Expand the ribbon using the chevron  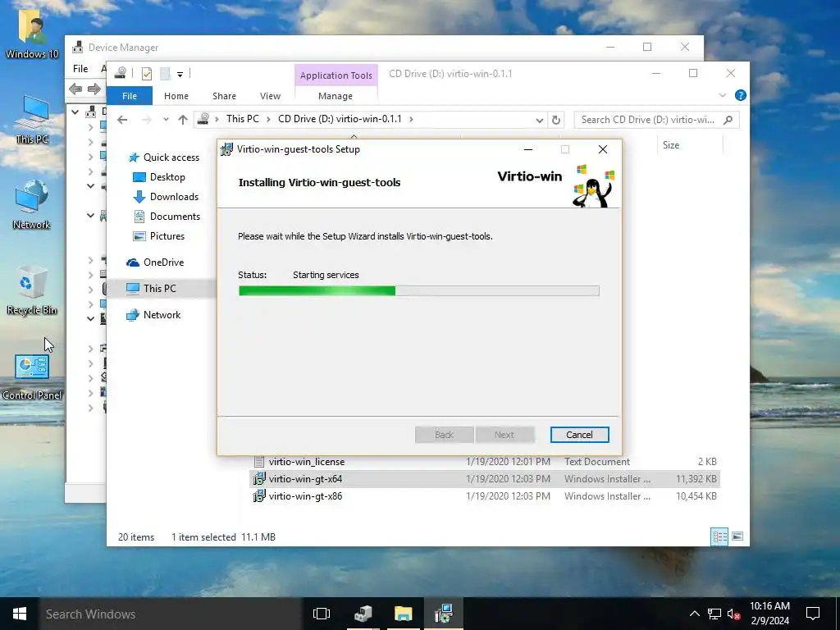[723, 95]
